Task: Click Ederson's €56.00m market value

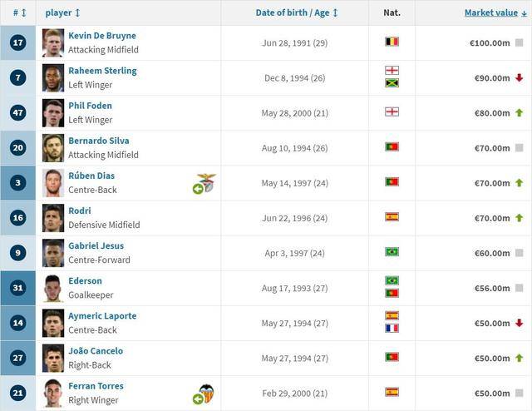Action: point(492,289)
